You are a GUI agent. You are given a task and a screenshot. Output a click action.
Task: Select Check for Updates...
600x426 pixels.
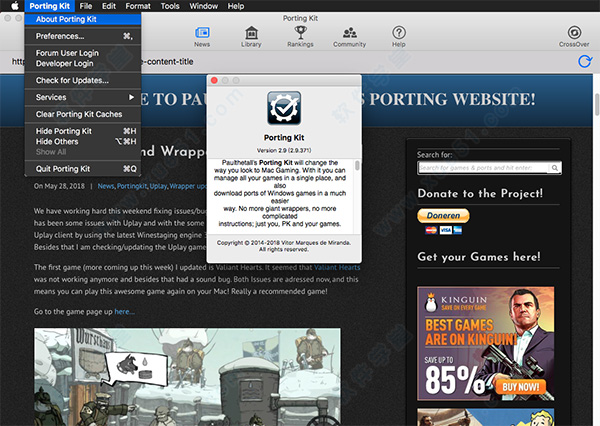click(83, 80)
